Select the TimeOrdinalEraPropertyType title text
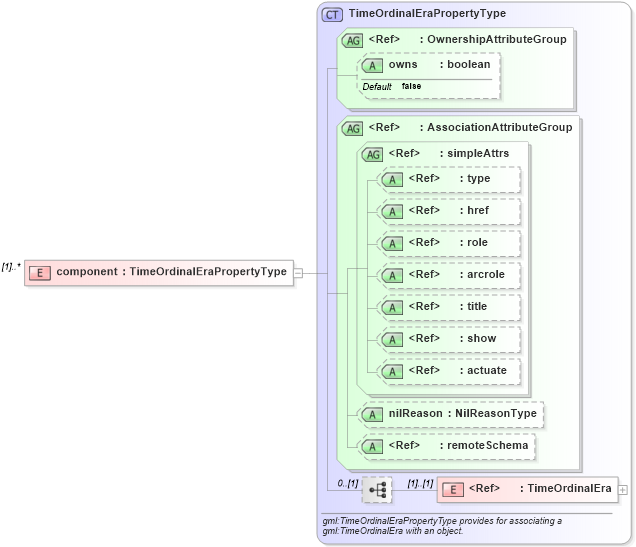This screenshot has height=547, width=636. (x=427, y=13)
